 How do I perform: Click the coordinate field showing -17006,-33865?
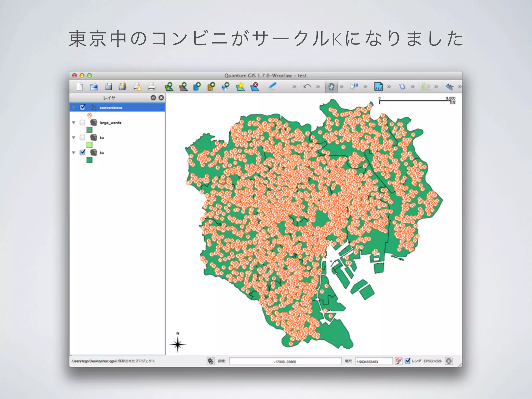coord(285,361)
